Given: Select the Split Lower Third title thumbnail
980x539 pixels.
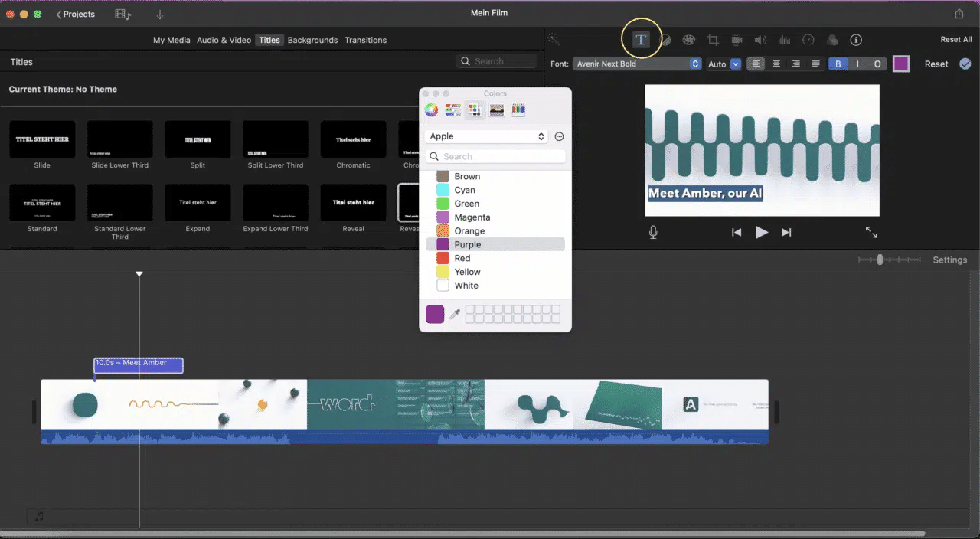Looking at the screenshot, I should (276, 139).
